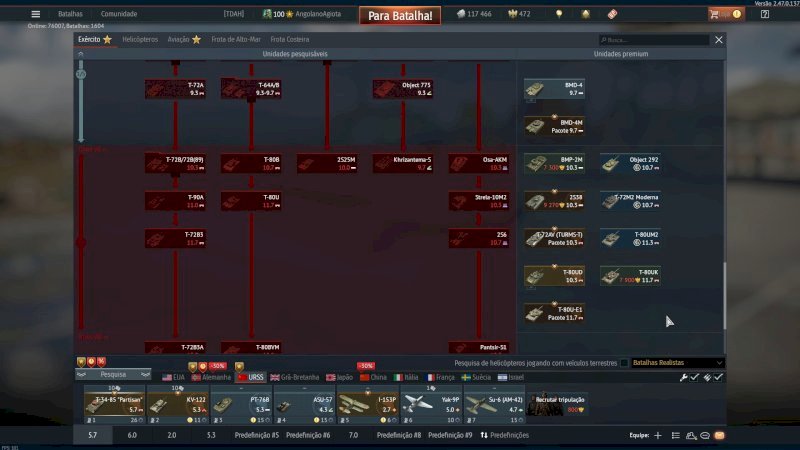This screenshot has height=450, width=800.
Task: Open the Batalhas Realistas game mode dropdown
Action: (x=677, y=362)
